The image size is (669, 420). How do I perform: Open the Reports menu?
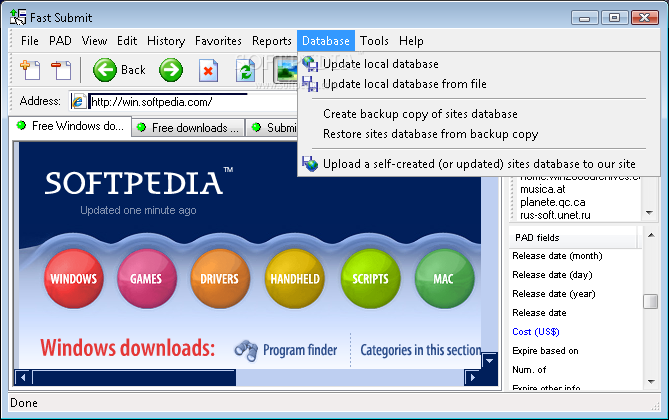click(271, 41)
